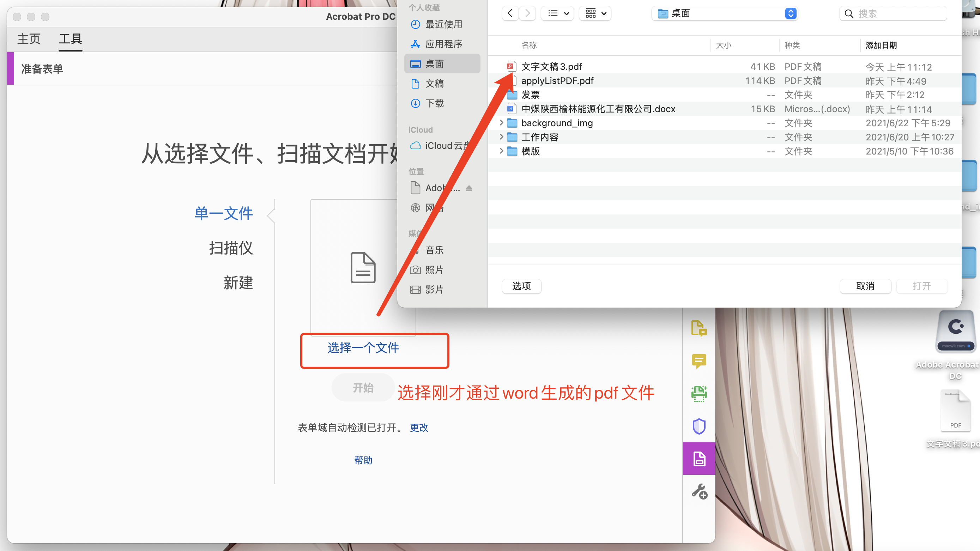Image resolution: width=980 pixels, height=551 pixels.
Task: Click the yellow comment tool icon
Action: [x=699, y=361]
